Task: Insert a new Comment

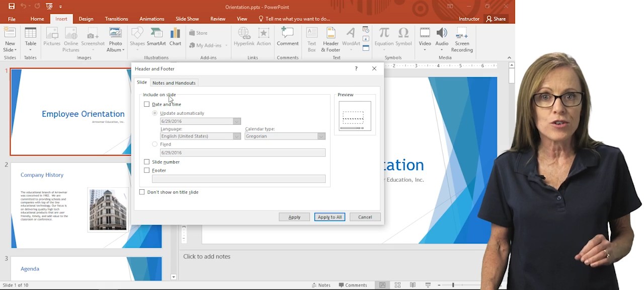Action: tap(288, 37)
